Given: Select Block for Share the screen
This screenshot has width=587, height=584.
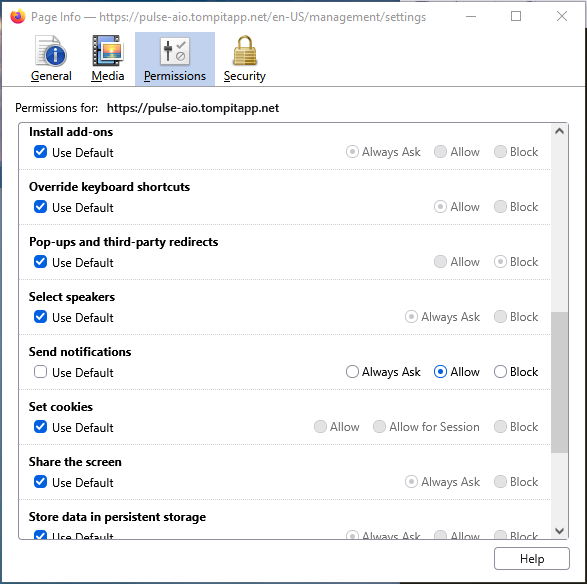Looking at the screenshot, I should tap(500, 482).
